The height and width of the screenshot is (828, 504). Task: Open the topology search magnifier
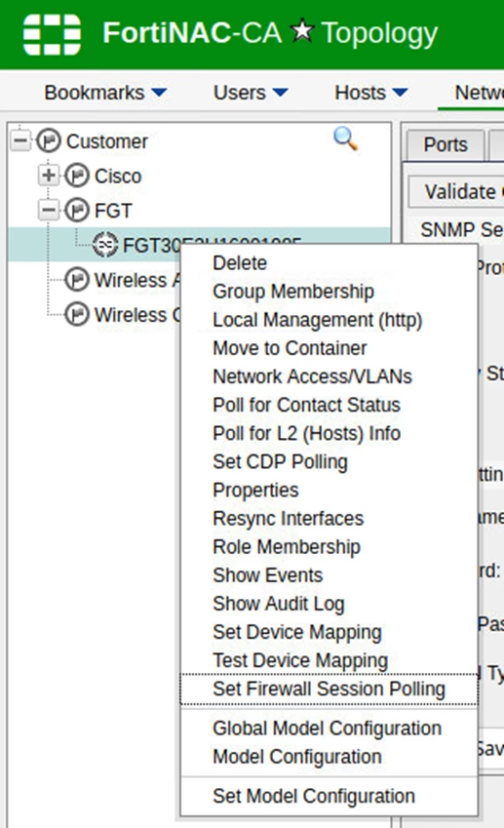pos(346,138)
